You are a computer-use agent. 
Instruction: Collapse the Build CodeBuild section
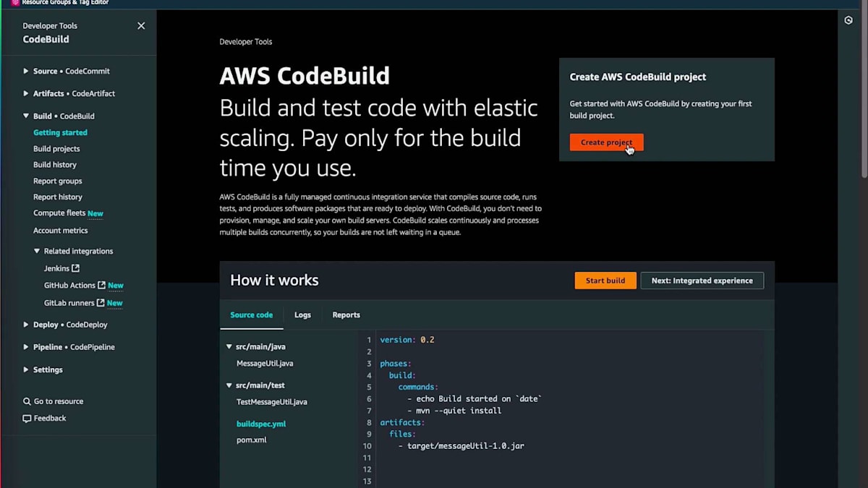[x=26, y=116]
